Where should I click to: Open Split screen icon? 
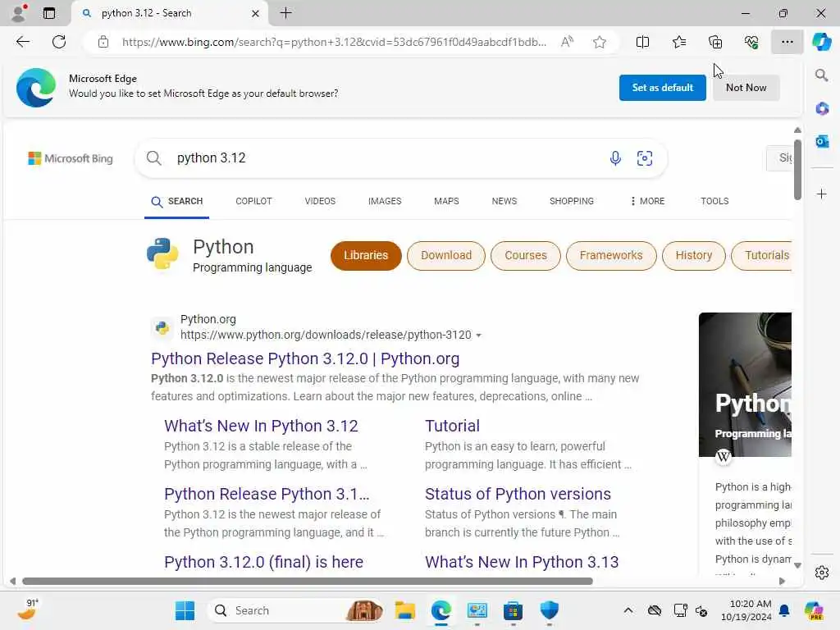[642, 42]
